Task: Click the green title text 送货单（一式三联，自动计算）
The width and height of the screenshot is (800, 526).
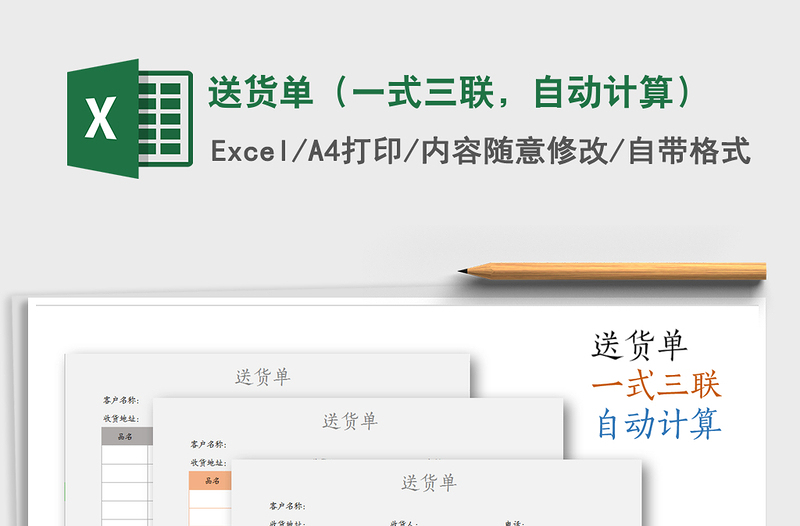Action: (x=451, y=92)
